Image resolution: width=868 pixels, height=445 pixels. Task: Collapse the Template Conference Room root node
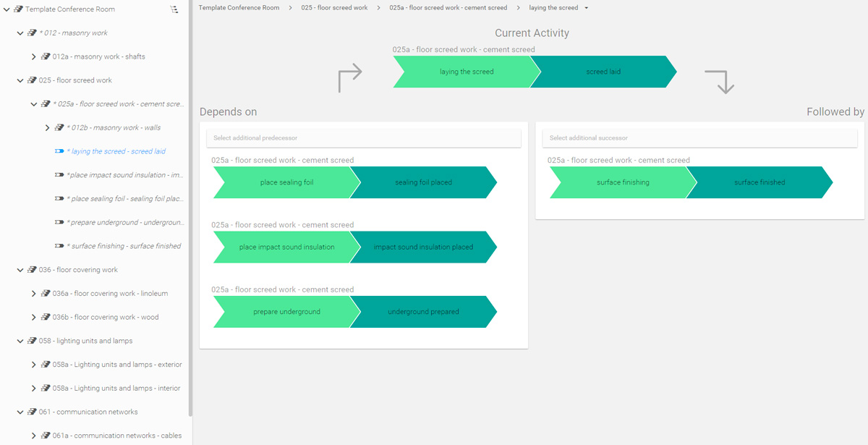click(x=7, y=9)
